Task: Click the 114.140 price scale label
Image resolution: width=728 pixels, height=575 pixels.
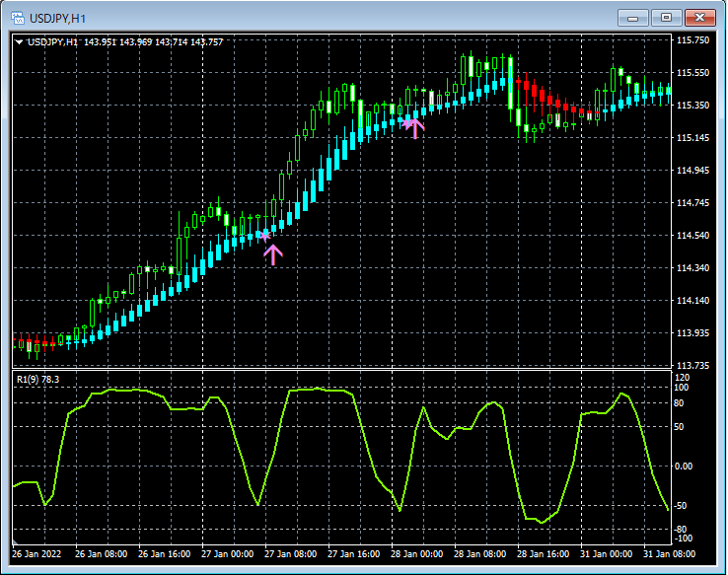Action: pos(692,300)
